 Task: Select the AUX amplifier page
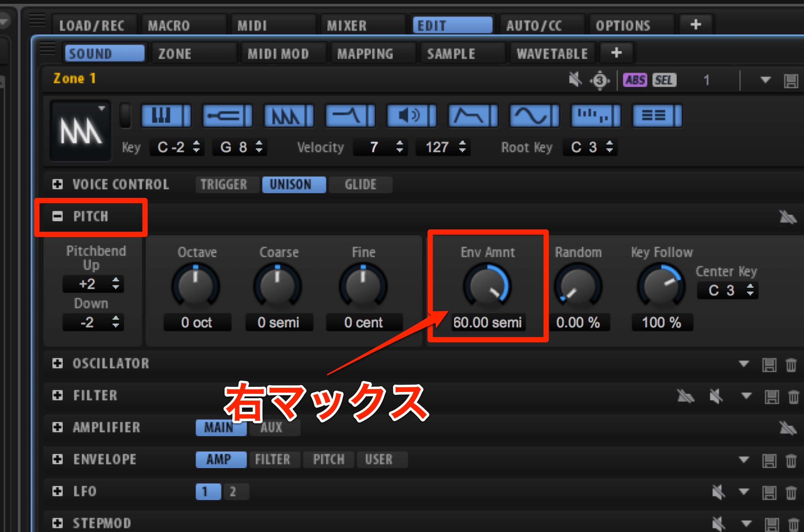point(275,428)
